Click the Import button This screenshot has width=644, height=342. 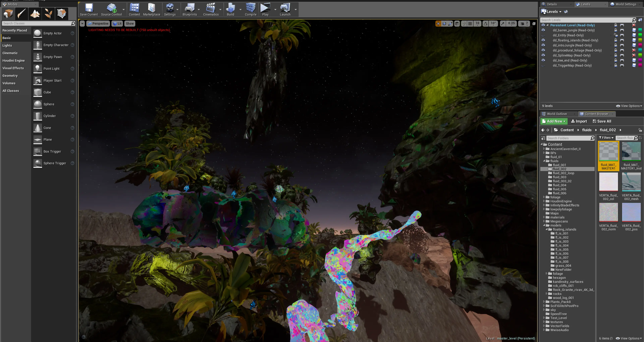click(x=579, y=121)
